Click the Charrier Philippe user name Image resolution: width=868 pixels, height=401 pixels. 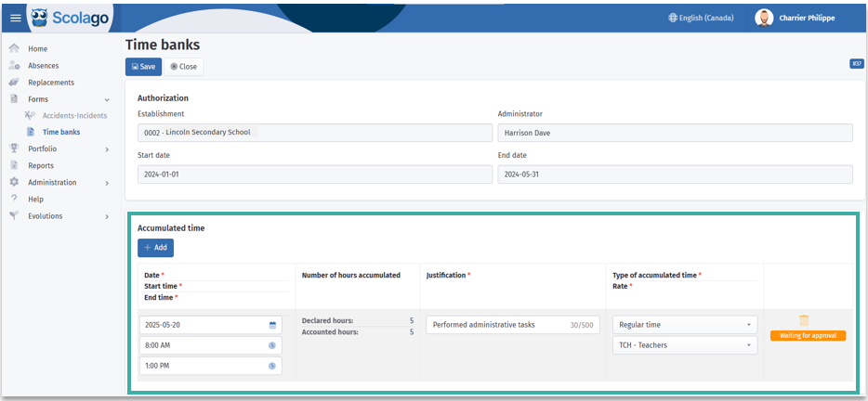click(x=807, y=19)
